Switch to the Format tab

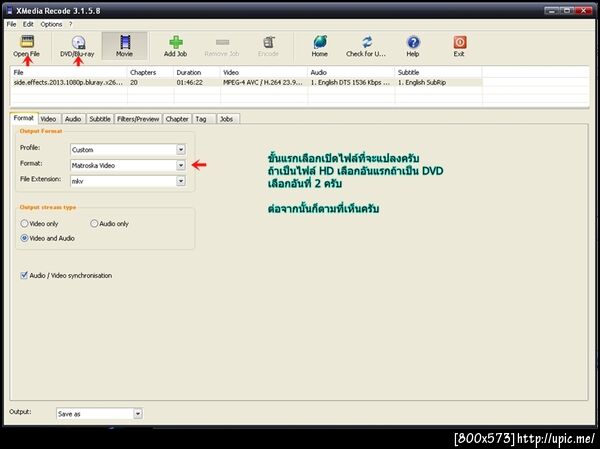pyautogui.click(x=24, y=118)
